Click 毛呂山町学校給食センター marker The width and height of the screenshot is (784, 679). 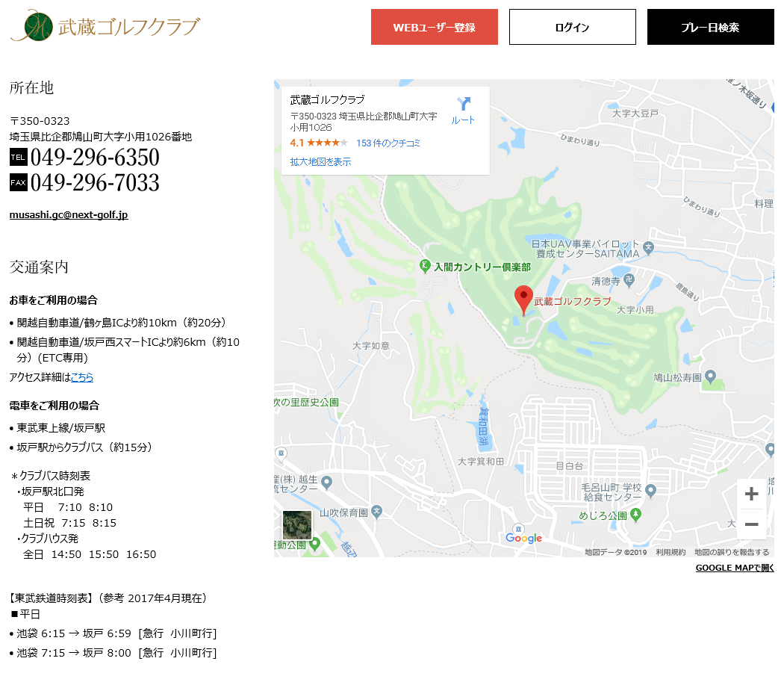click(x=650, y=491)
